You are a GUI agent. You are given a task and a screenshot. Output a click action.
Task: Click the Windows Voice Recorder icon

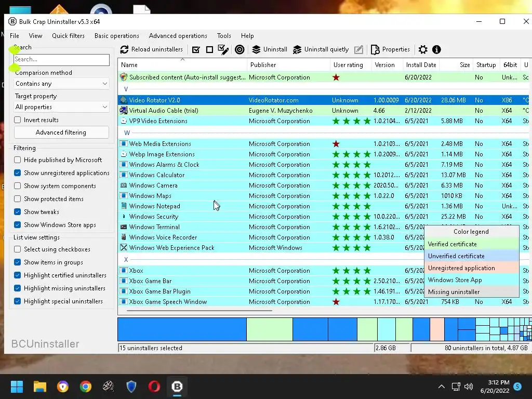click(x=124, y=237)
